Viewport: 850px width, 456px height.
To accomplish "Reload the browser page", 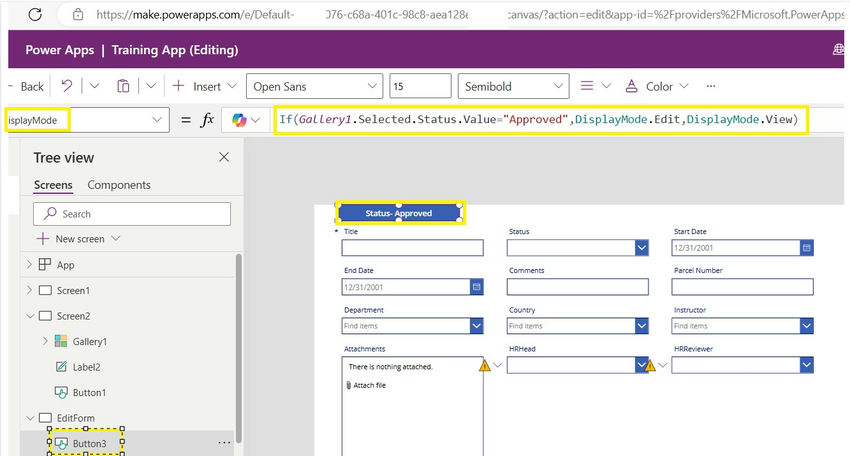I will click(x=35, y=14).
